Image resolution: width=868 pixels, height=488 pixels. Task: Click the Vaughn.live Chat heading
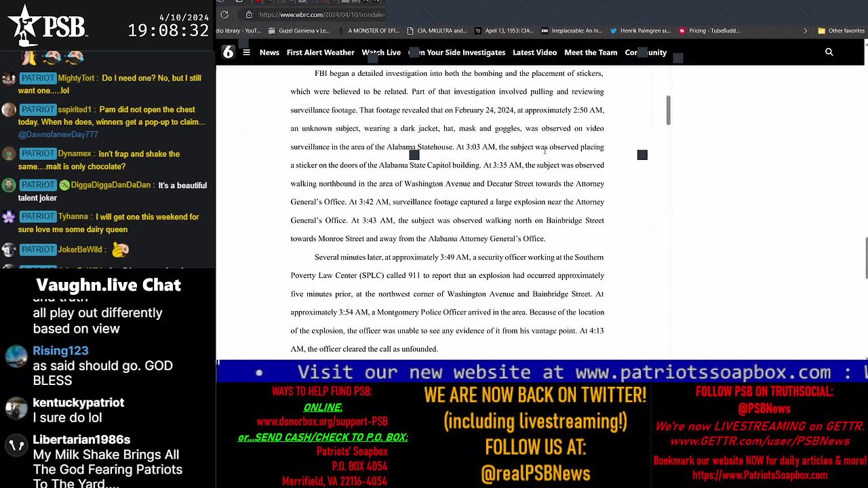click(x=108, y=285)
